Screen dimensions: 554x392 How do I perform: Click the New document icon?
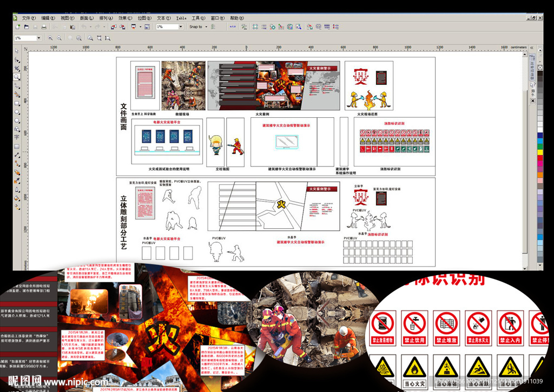(18, 27)
